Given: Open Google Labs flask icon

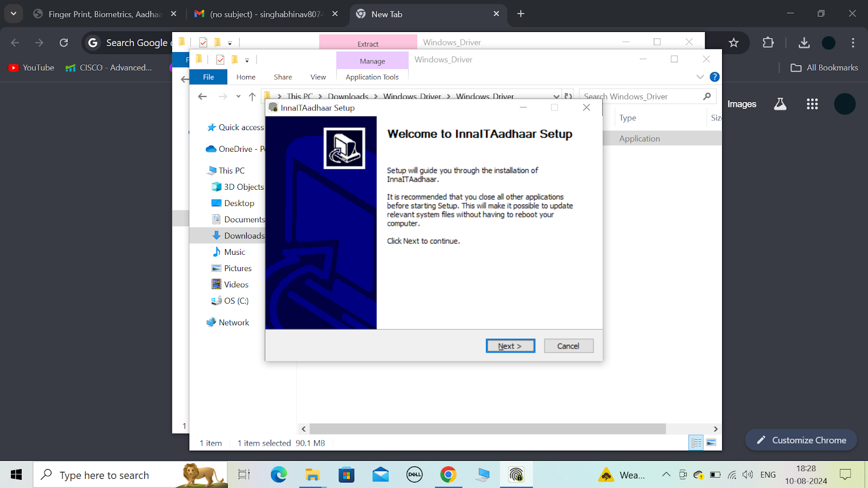Looking at the screenshot, I should pyautogui.click(x=780, y=104).
